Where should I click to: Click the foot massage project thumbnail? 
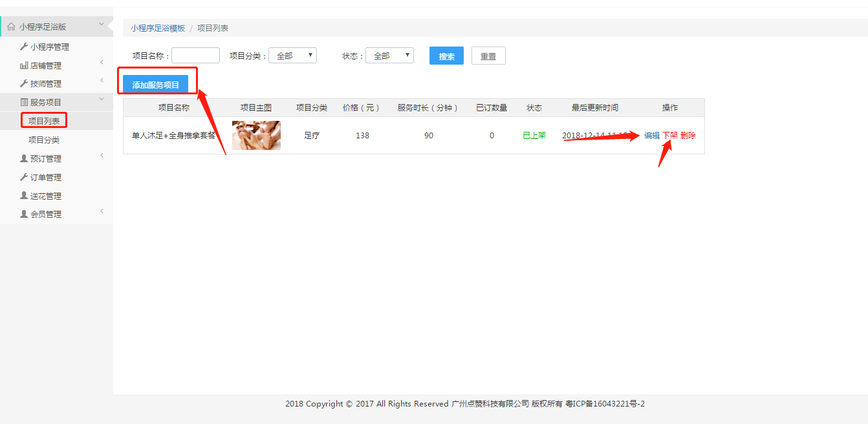tap(256, 136)
